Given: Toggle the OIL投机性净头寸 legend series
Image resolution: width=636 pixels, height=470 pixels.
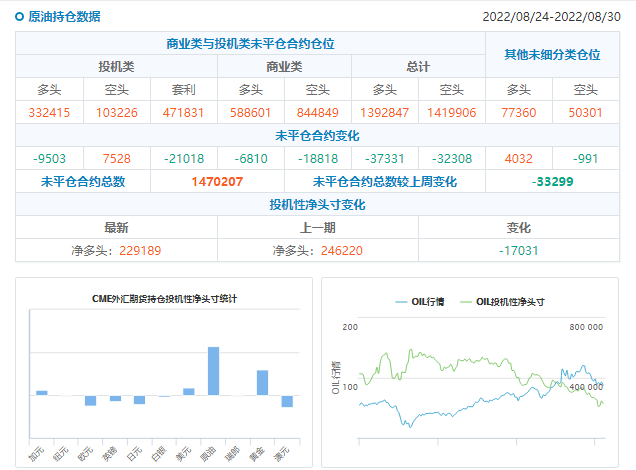Looking at the screenshot, I should 502,301.
